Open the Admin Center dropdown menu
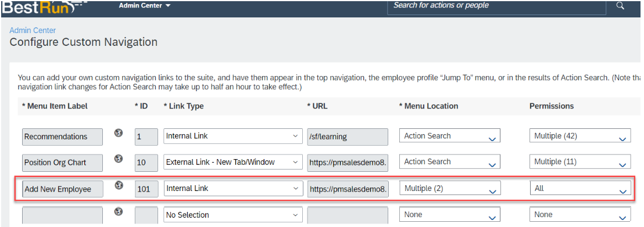This screenshot has height=227, width=644. tap(145, 6)
